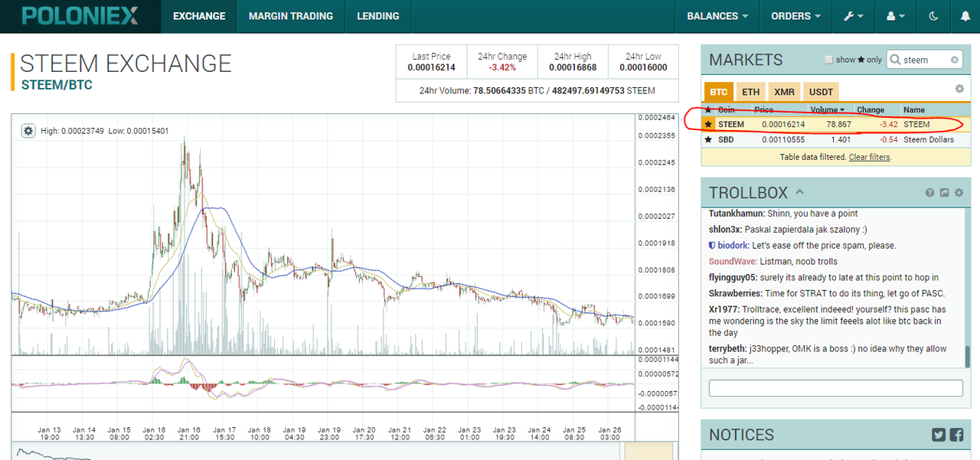Pop out the Trollbox window
The height and width of the screenshot is (460, 980).
[944, 193]
